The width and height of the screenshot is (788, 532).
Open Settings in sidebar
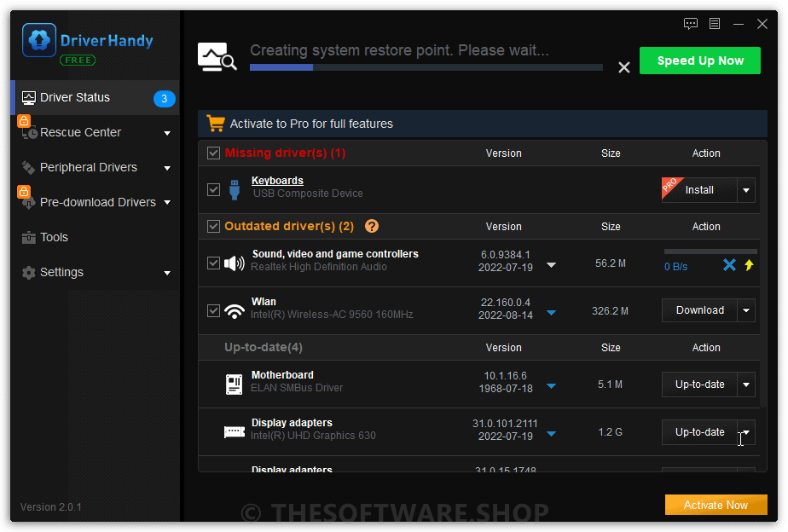[95, 272]
